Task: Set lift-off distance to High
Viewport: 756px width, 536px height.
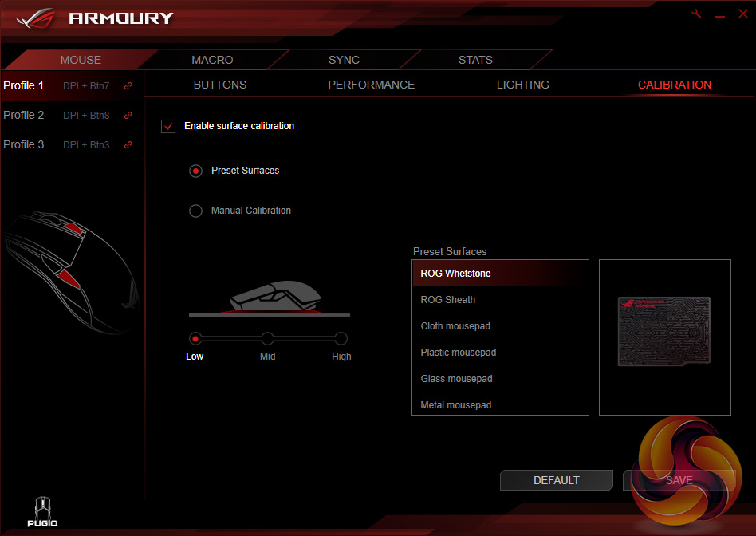Action: (x=341, y=339)
